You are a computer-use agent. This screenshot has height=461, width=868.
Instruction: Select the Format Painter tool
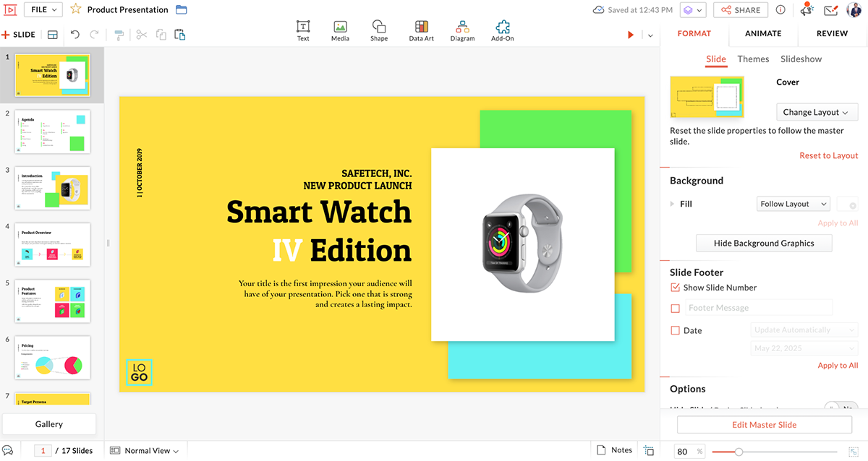119,34
